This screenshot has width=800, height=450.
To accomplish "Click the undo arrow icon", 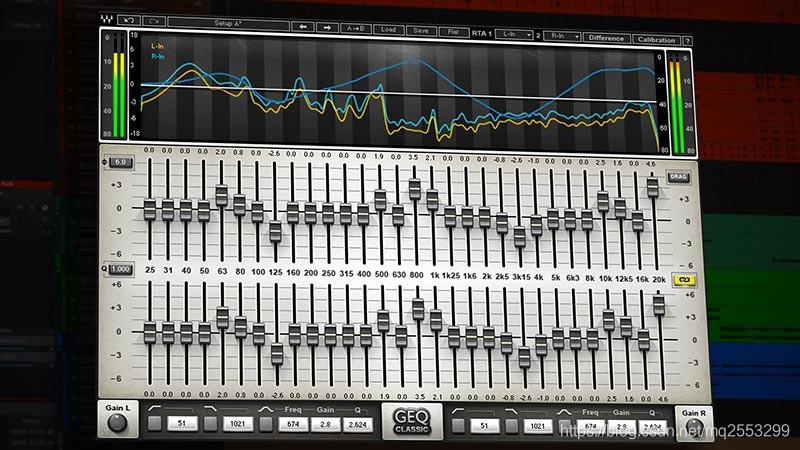I will 129,20.
